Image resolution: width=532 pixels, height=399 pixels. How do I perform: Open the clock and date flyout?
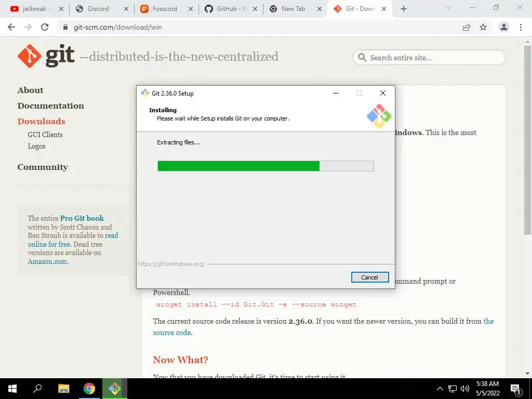(x=488, y=389)
